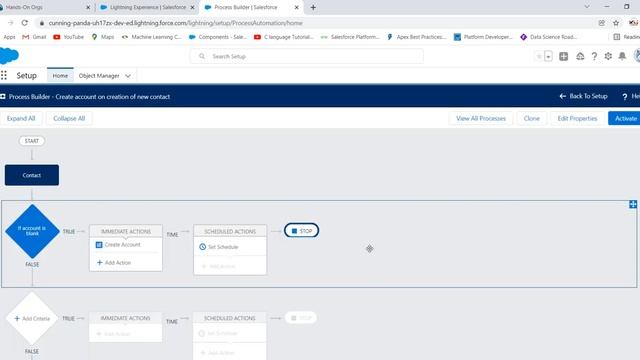Open the Salesforce Help question mark icon
Screen dimensions: 640x360
tap(594, 56)
